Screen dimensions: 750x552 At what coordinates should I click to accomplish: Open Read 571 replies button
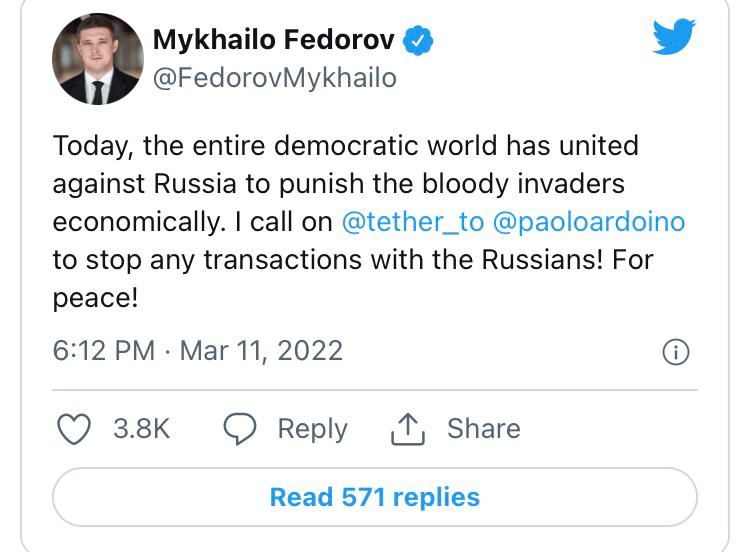375,497
